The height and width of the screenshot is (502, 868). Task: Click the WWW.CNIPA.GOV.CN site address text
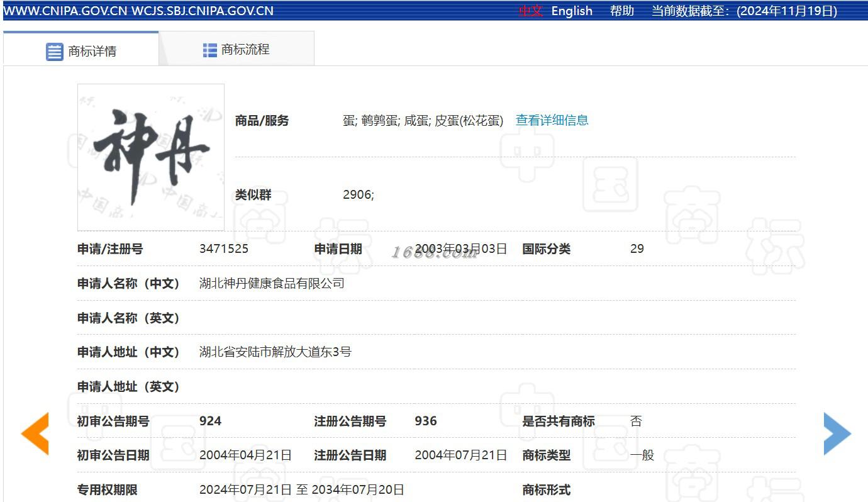pyautogui.click(x=65, y=11)
